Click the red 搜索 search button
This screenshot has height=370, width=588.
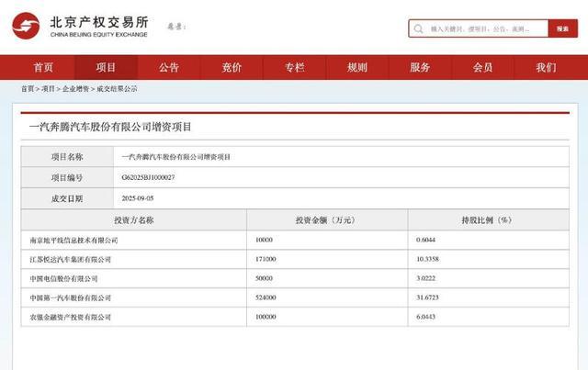coord(562,28)
